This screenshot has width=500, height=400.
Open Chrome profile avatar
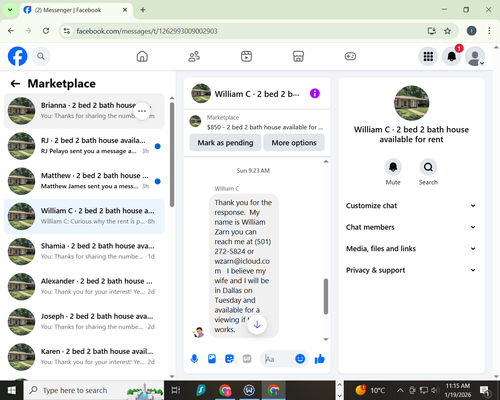tap(471, 31)
